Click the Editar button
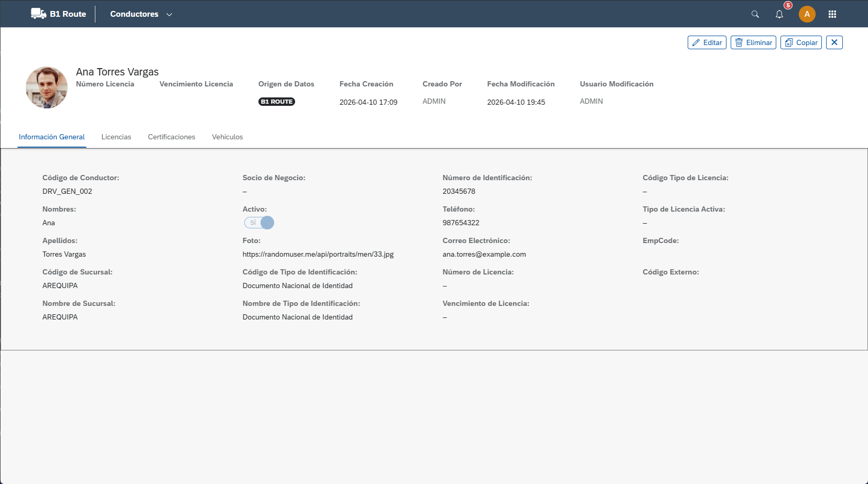This screenshot has width=868, height=484. [x=707, y=42]
